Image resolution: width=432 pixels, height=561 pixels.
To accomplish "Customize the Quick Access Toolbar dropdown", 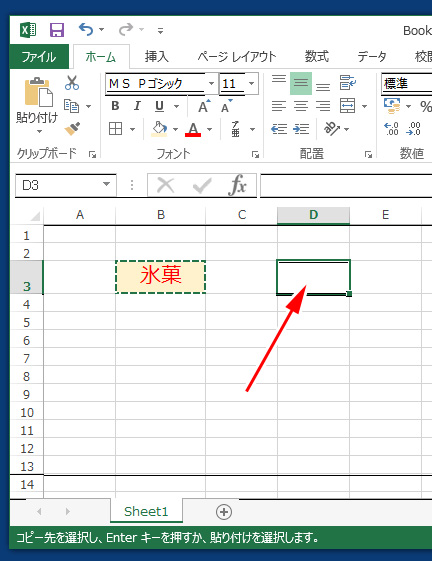I will (x=160, y=31).
